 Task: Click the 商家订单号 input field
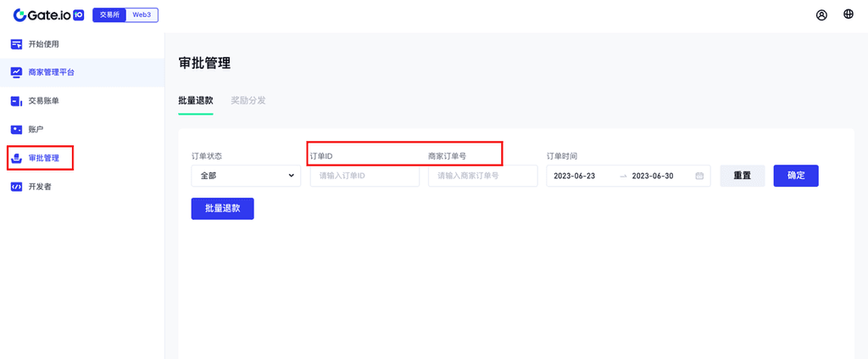pyautogui.click(x=482, y=176)
